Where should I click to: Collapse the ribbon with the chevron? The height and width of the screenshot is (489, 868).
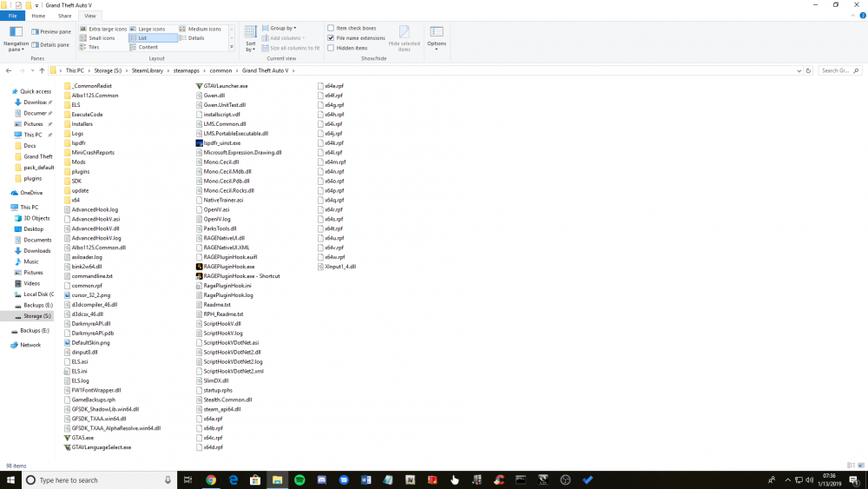click(853, 16)
